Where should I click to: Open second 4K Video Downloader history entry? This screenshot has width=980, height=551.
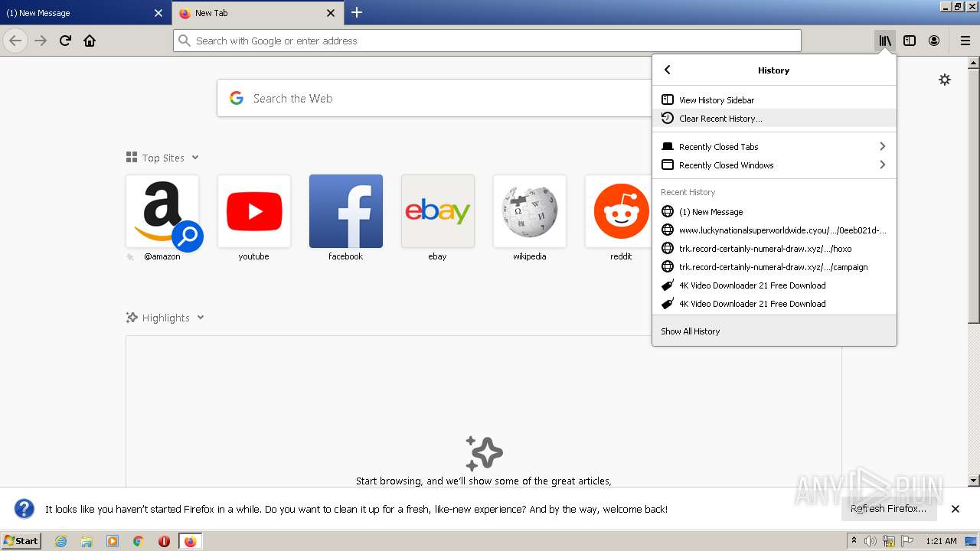(x=774, y=303)
